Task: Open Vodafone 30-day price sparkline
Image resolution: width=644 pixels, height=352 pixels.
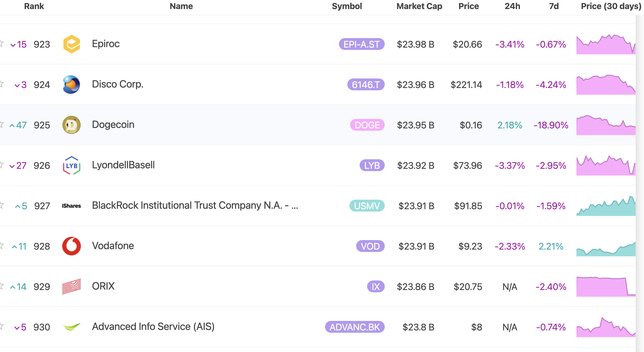Action: [x=606, y=249]
